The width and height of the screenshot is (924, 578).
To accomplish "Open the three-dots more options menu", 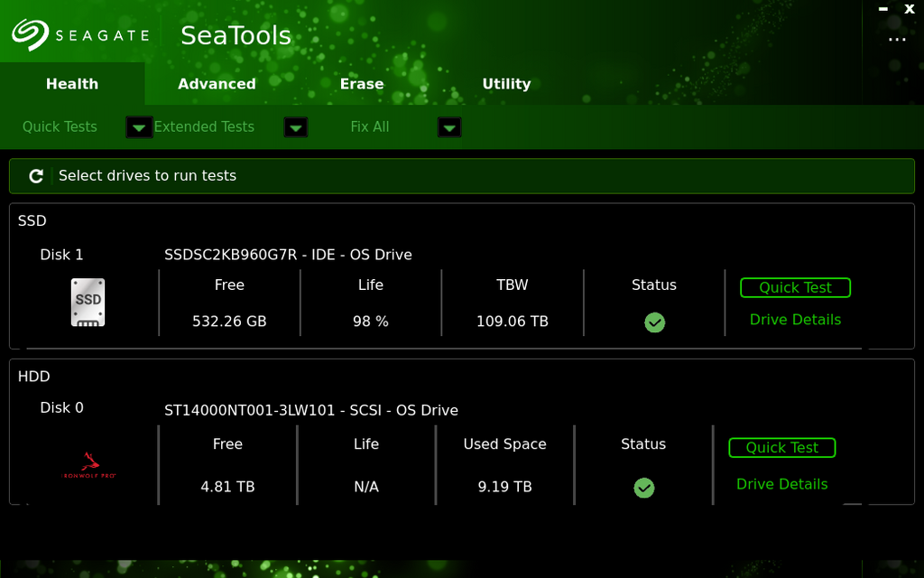I will pos(897,40).
